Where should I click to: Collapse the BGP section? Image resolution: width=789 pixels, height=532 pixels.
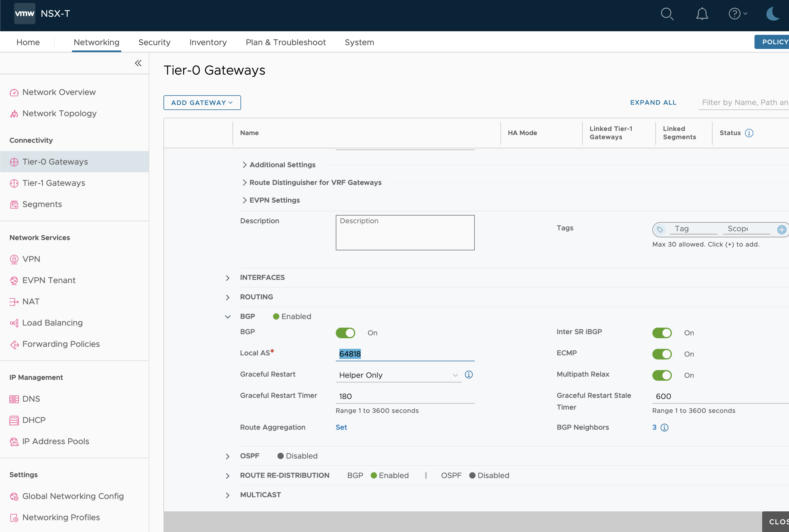pyautogui.click(x=227, y=317)
